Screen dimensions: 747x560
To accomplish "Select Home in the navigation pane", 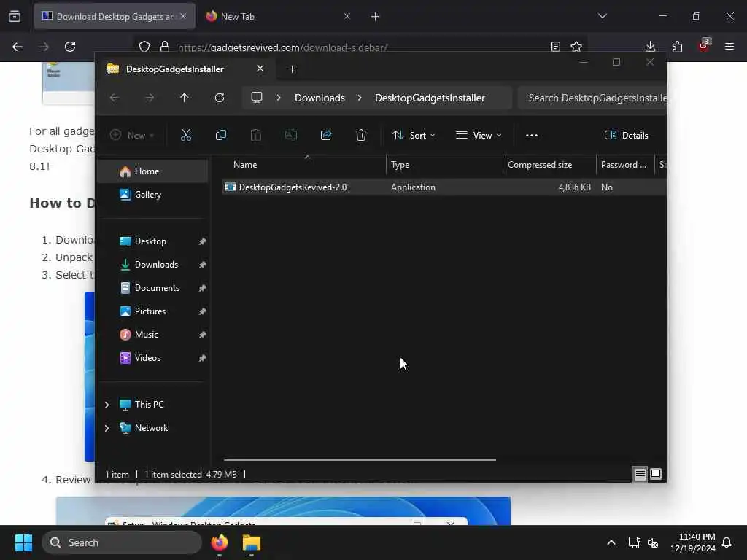I will pyautogui.click(x=152, y=171).
